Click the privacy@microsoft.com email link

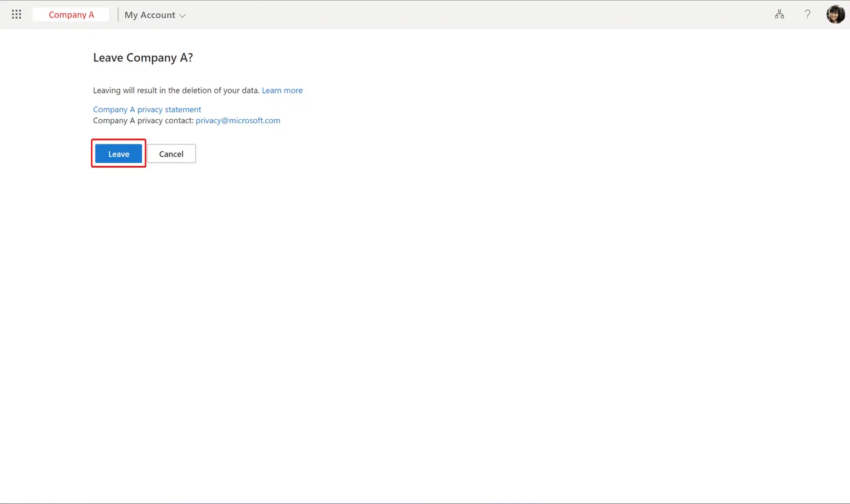point(238,121)
